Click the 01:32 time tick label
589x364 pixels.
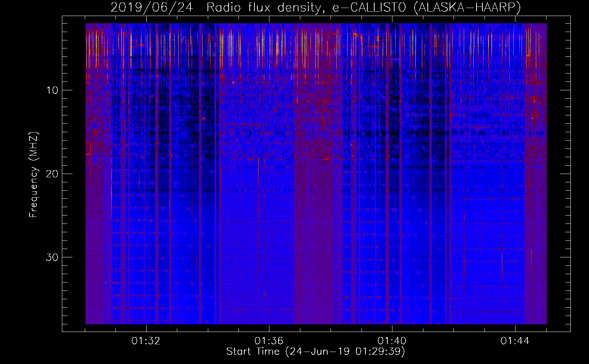coord(146,341)
